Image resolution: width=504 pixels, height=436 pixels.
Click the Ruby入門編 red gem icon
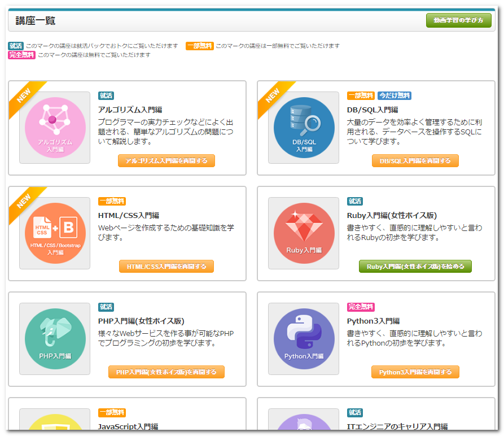click(304, 233)
